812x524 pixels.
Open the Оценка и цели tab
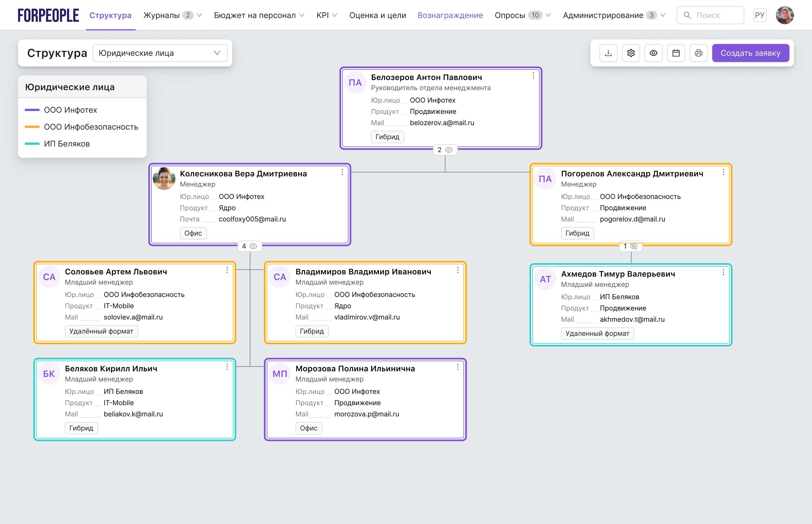[x=377, y=15]
